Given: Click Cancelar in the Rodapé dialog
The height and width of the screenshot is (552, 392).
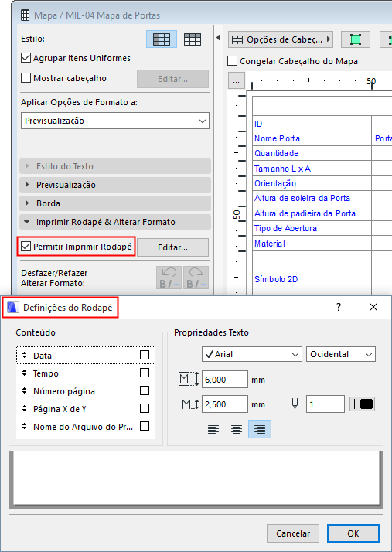Looking at the screenshot, I should point(293,533).
